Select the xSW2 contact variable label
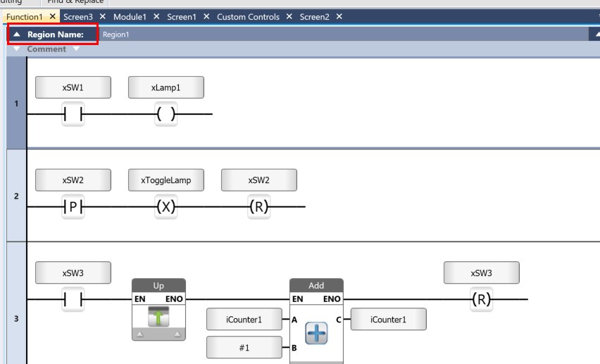 (73, 180)
